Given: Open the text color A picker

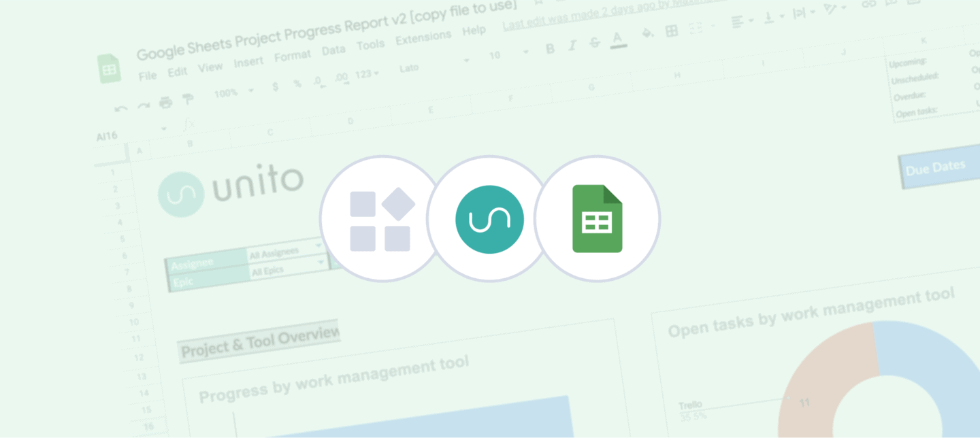Looking at the screenshot, I should (x=618, y=40).
